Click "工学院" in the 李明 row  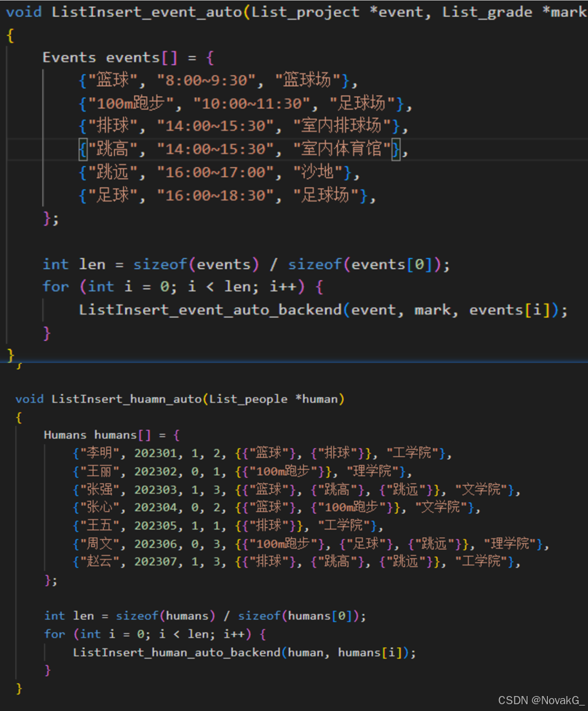point(412,453)
